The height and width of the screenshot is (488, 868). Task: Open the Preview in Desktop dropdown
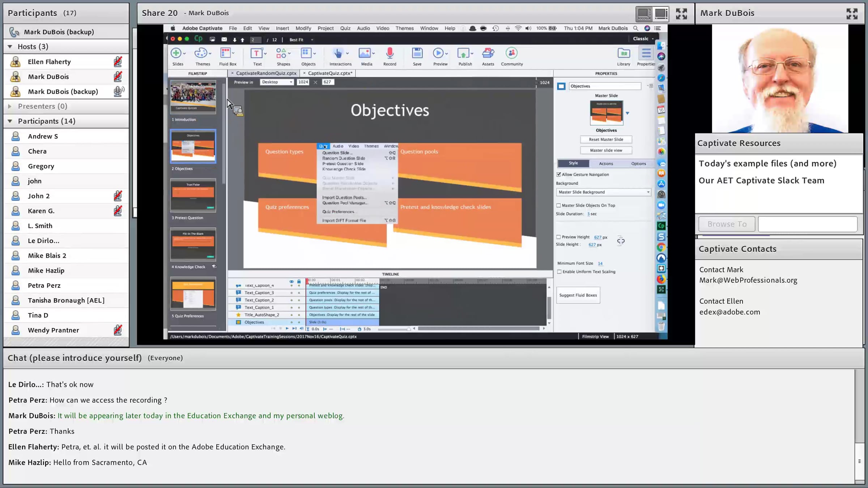(x=277, y=82)
